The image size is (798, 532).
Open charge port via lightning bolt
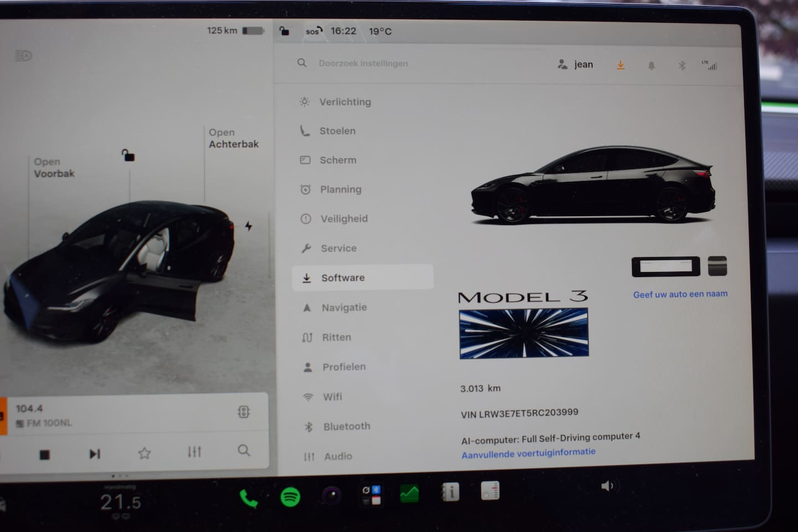tap(249, 226)
